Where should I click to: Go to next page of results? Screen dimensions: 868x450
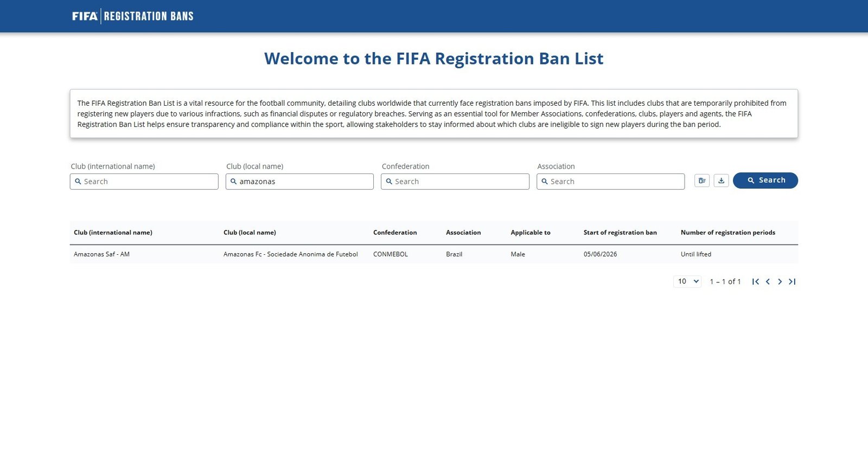(780, 281)
